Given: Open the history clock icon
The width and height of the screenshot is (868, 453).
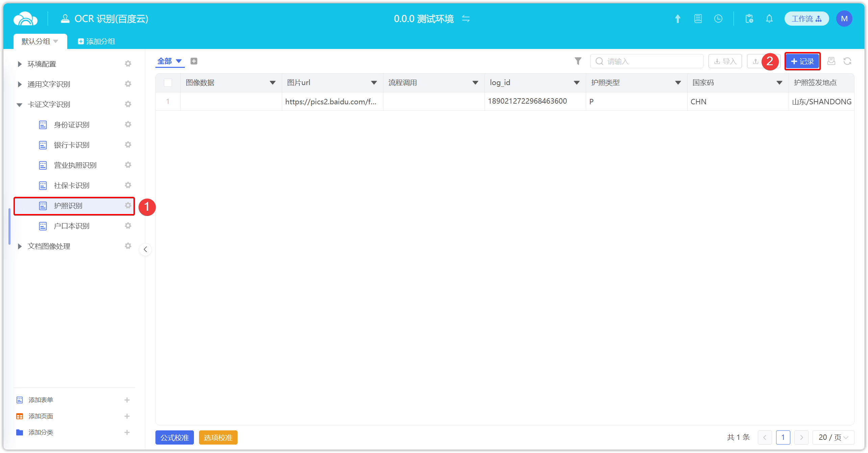Looking at the screenshot, I should (x=718, y=19).
